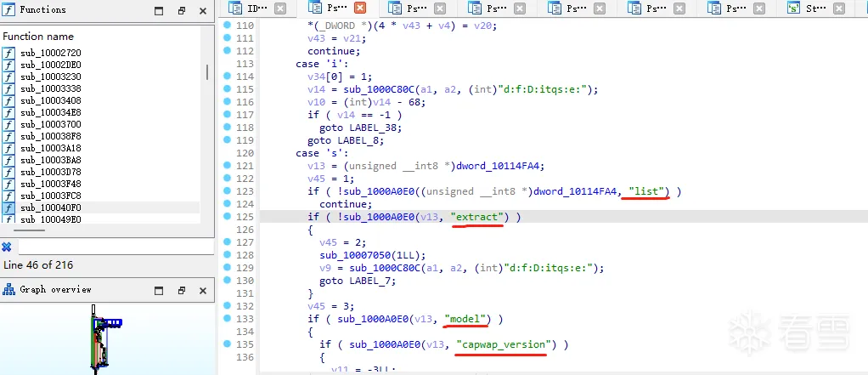
Task: Toggle breakpoint dot on line 125
Action: [x=227, y=217]
